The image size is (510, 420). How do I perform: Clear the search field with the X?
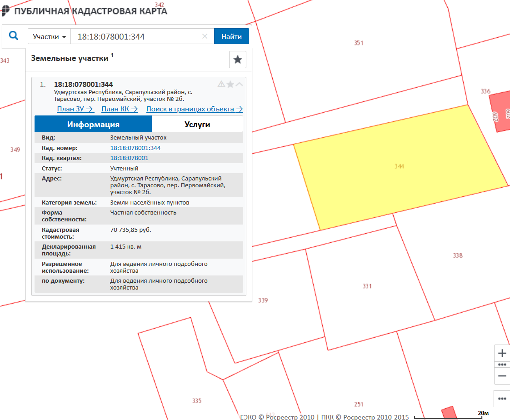(205, 36)
